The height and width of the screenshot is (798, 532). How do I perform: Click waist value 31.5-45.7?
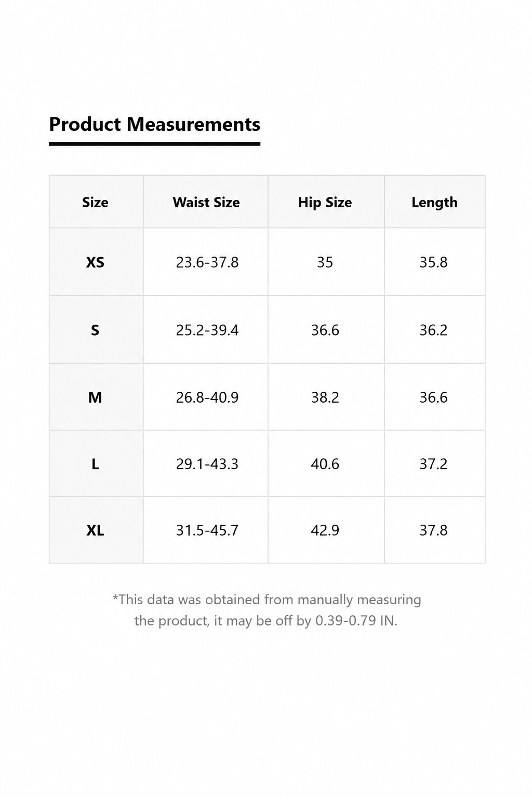click(207, 530)
